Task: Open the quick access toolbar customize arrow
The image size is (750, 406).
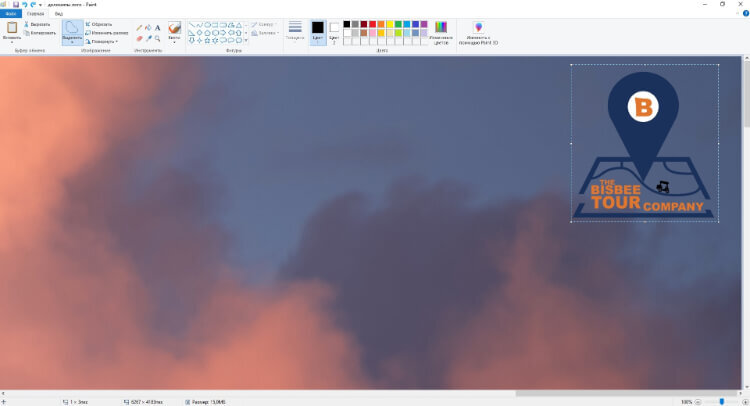Action: pos(41,5)
